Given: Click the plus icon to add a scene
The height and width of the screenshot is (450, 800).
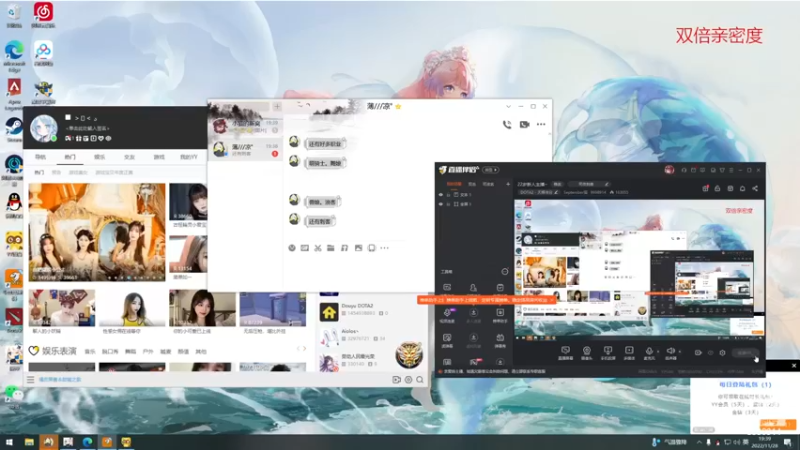Looking at the screenshot, I should [508, 184].
